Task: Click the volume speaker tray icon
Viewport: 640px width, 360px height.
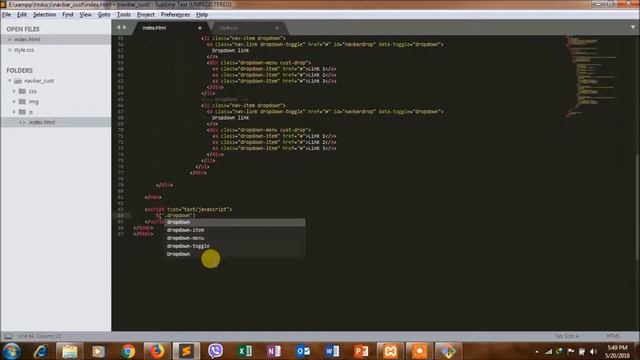Action: point(593,351)
